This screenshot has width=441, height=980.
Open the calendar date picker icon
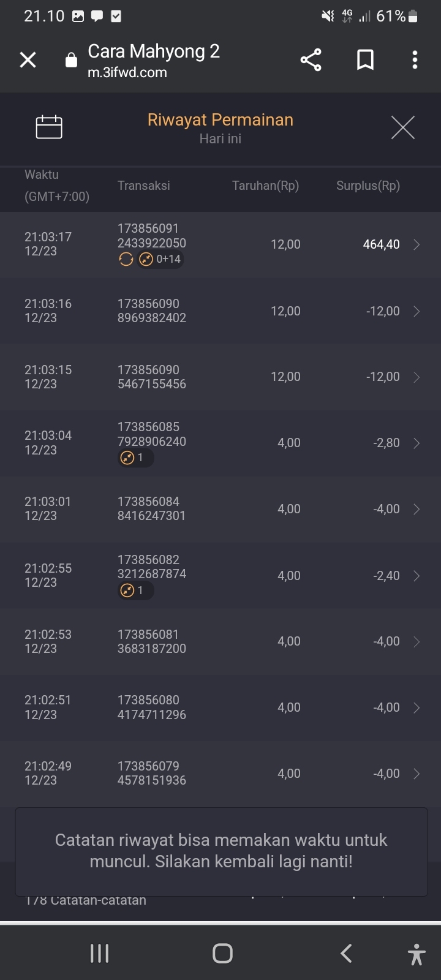point(49,127)
